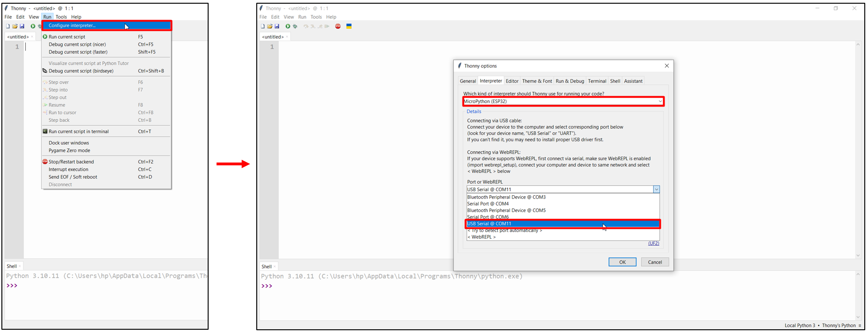Image resolution: width=868 pixels, height=333 pixels.
Task: Choose < WebREPL > port option
Action: (x=563, y=237)
